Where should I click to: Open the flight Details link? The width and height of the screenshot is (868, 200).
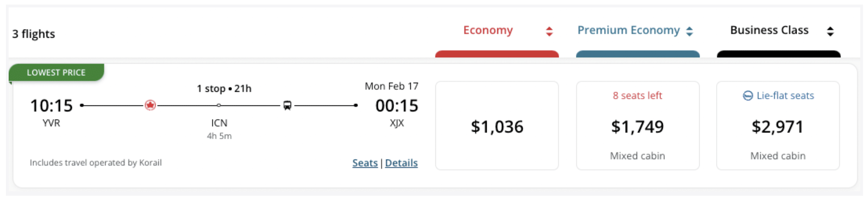pyautogui.click(x=401, y=163)
